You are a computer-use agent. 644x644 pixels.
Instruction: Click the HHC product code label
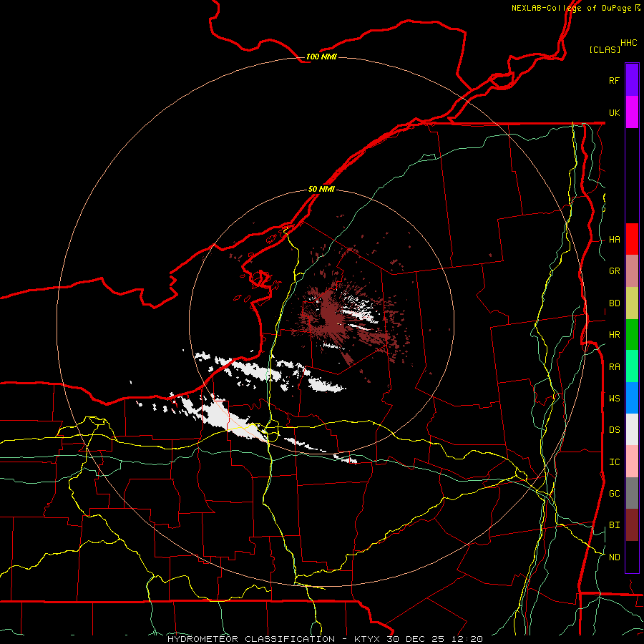coord(628,43)
